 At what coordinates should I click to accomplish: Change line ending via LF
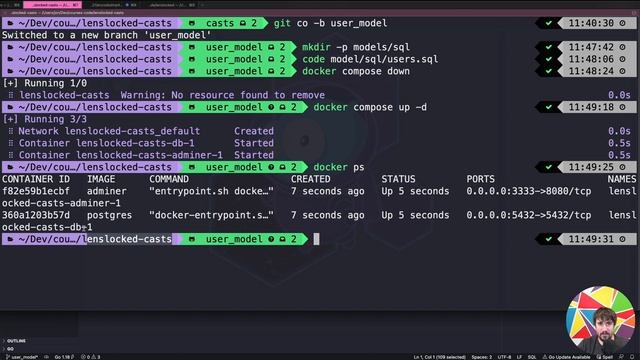click(x=519, y=357)
